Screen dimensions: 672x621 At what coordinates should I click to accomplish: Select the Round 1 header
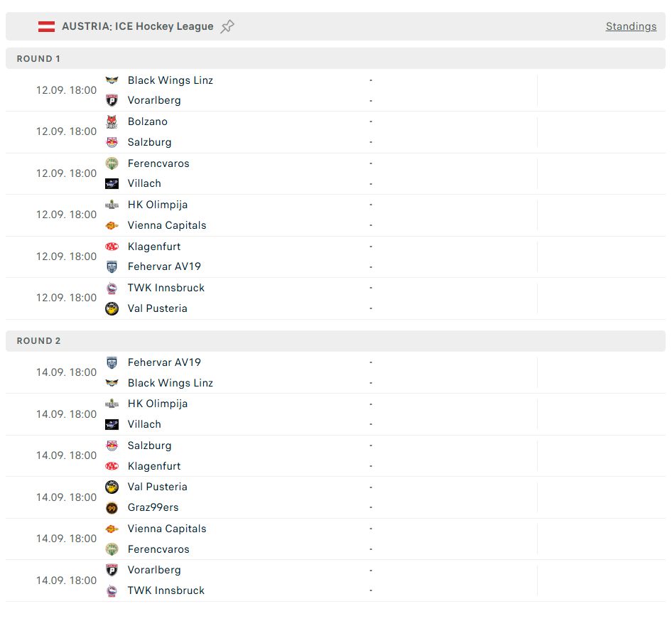click(x=39, y=59)
